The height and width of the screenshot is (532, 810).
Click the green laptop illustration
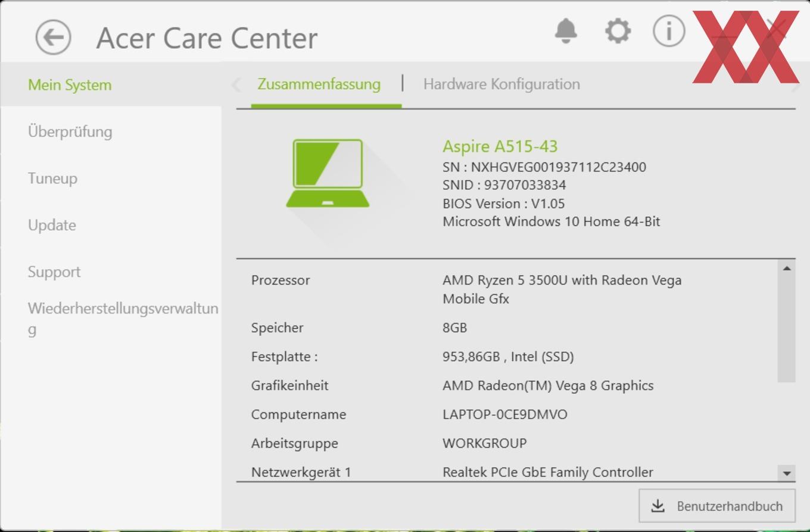pyautogui.click(x=328, y=173)
